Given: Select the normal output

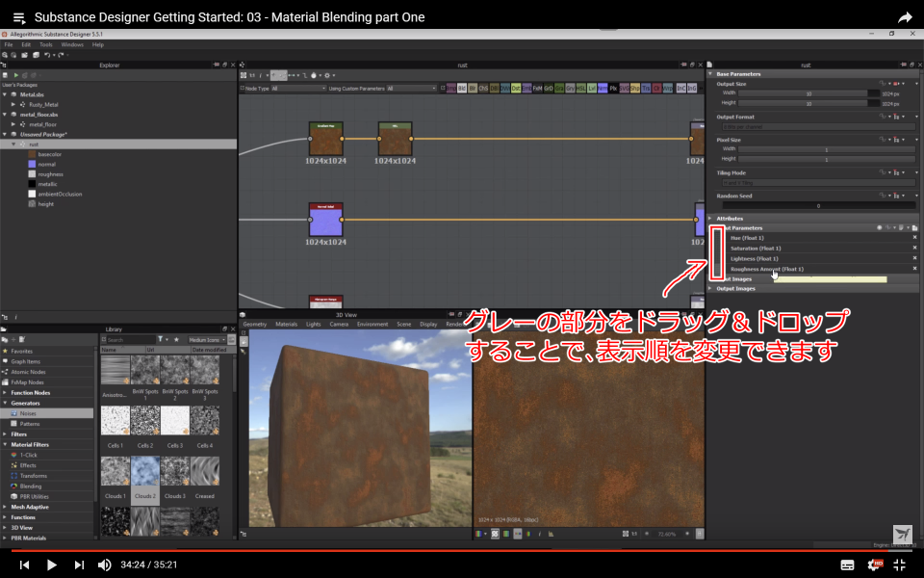Looking at the screenshot, I should 46,164.
